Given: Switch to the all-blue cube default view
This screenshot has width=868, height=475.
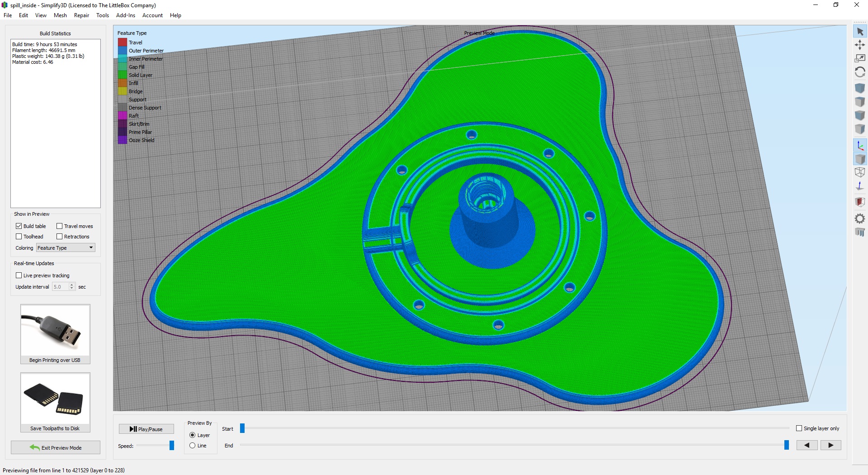Looking at the screenshot, I should [860, 88].
